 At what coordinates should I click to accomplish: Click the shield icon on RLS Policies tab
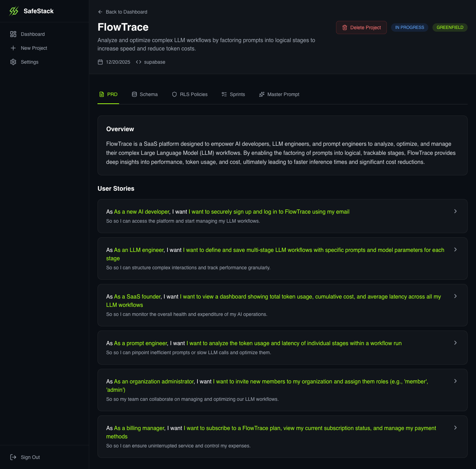click(174, 94)
